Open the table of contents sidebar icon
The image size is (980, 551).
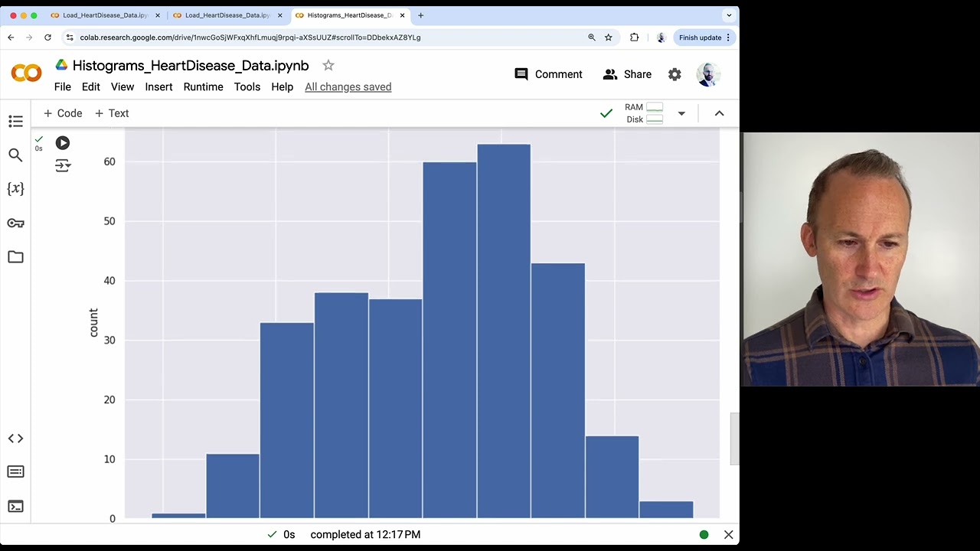tap(15, 121)
